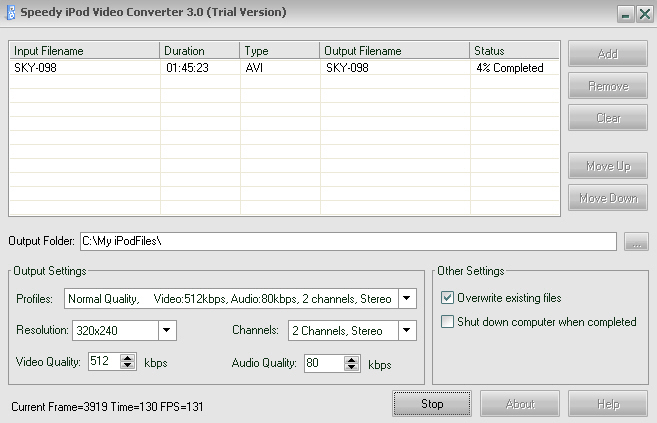Click the Video Quality stepper up arrow
657x423 pixels.
[127, 358]
